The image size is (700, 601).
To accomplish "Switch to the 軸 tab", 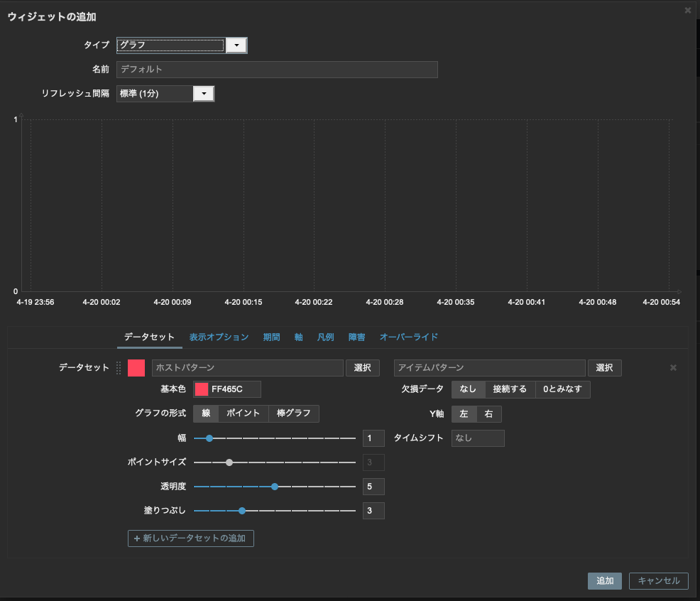I will 298,337.
